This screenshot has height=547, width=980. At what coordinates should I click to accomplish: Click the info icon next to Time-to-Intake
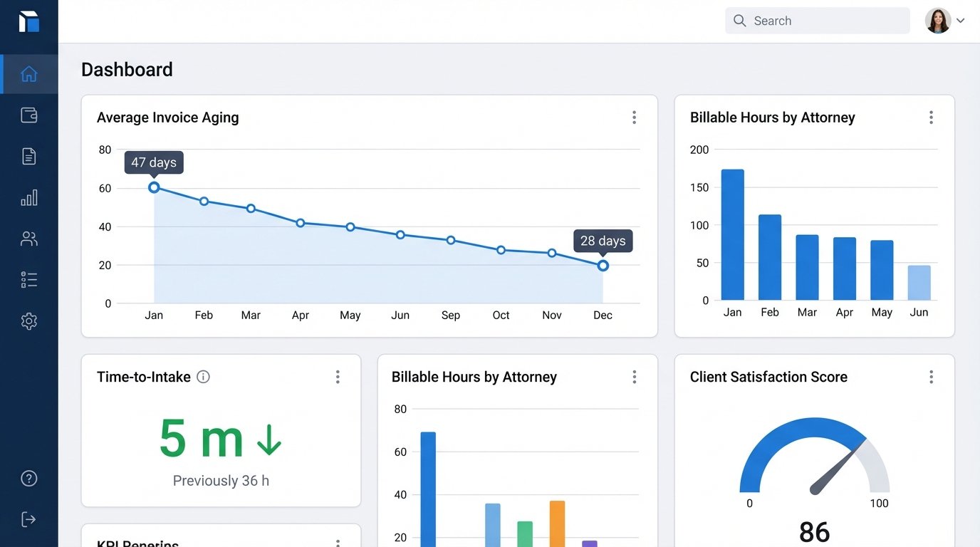203,377
